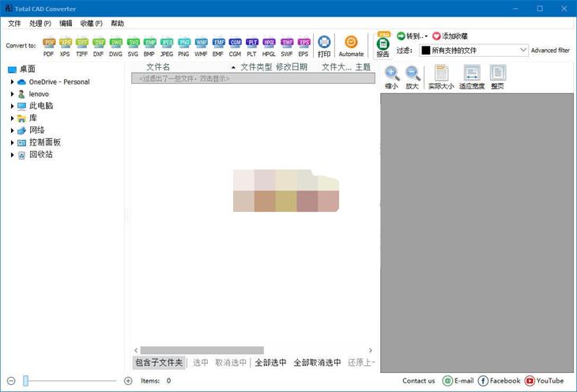Select 桌面 in the folder tree
The image size is (577, 392).
tap(28, 69)
